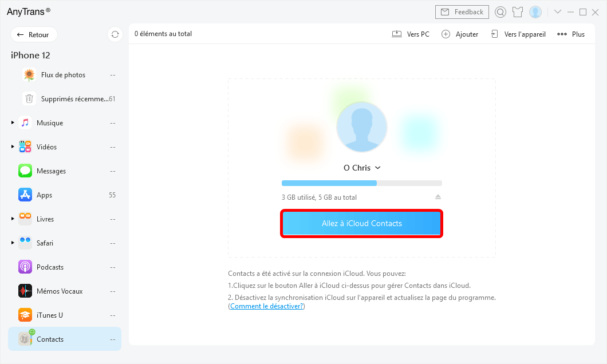Click the '0 éléments au total' text
Screen dimensions: 607x364
pyautogui.click(x=163, y=34)
